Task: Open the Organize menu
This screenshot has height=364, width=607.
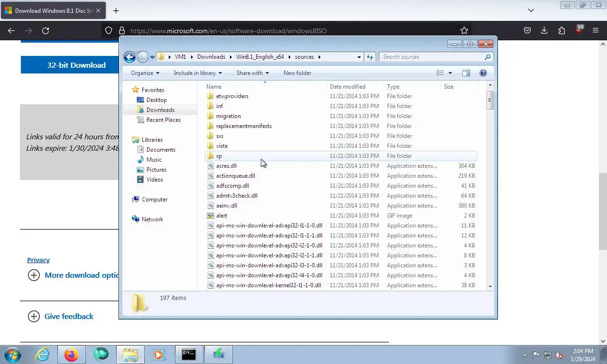Action: tap(145, 73)
